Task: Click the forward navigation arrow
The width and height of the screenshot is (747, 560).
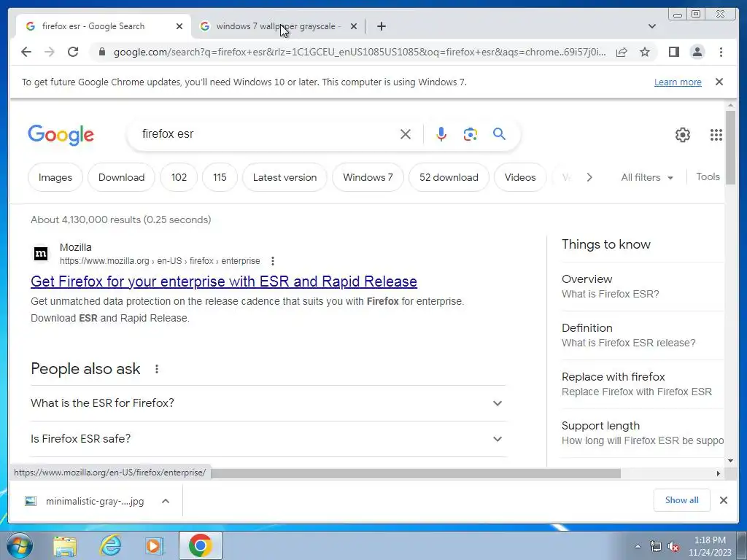Action: tap(50, 52)
